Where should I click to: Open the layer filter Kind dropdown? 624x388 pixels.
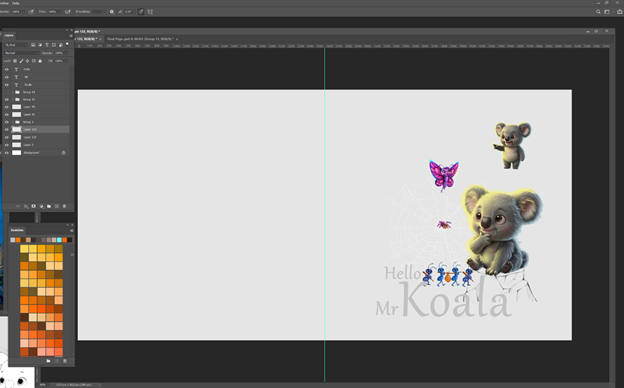click(x=16, y=45)
